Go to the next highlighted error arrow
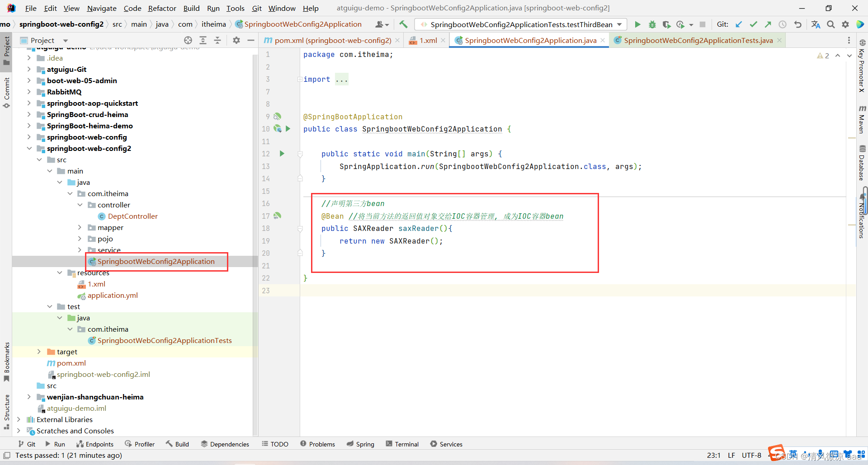The height and width of the screenshot is (465, 868). [x=849, y=56]
